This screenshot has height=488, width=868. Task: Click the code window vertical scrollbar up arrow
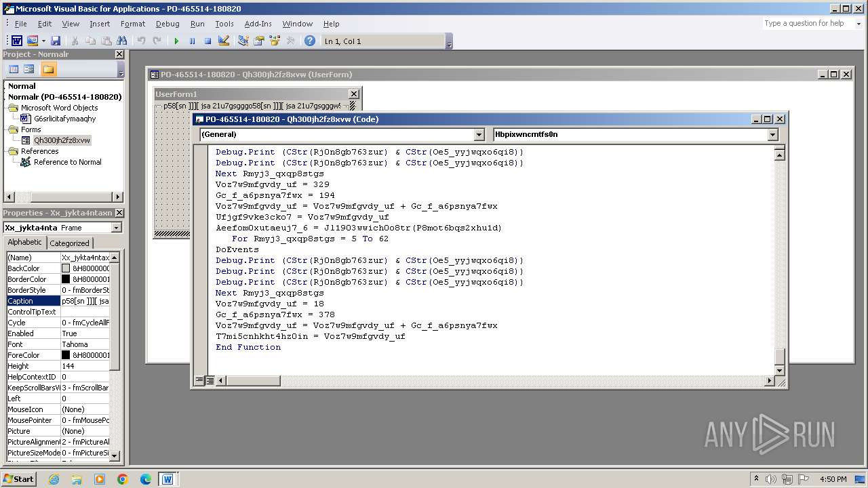coord(780,155)
